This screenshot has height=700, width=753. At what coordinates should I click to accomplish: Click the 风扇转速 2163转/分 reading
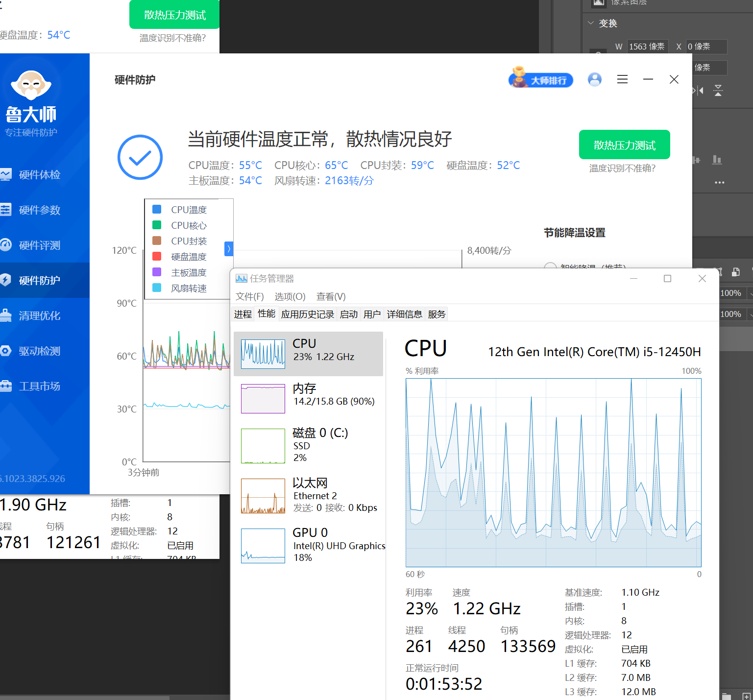tap(324, 181)
